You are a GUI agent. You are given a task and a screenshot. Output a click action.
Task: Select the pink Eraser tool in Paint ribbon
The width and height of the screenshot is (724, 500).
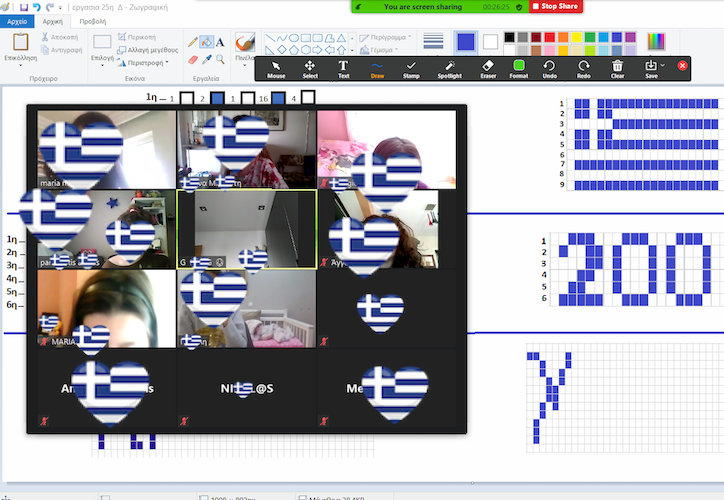193,59
